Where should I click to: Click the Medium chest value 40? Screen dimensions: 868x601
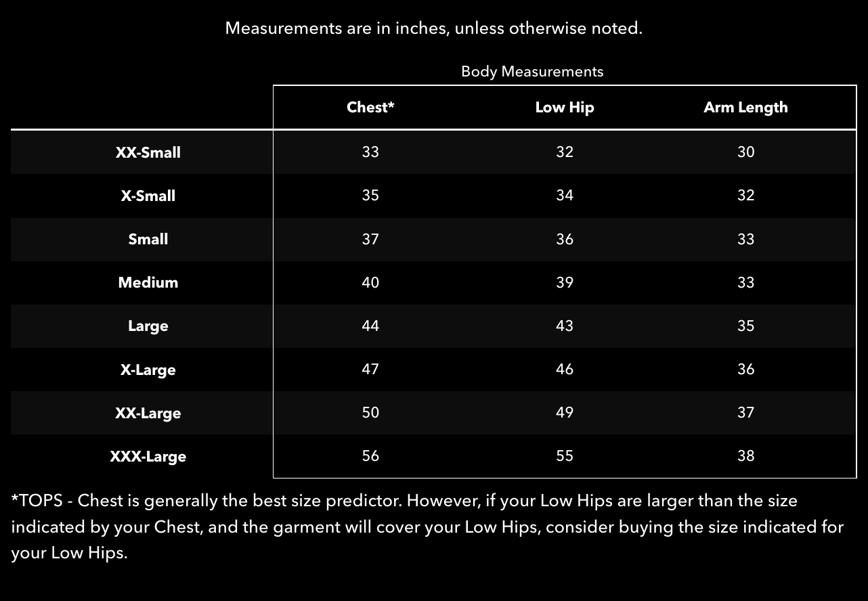(370, 282)
